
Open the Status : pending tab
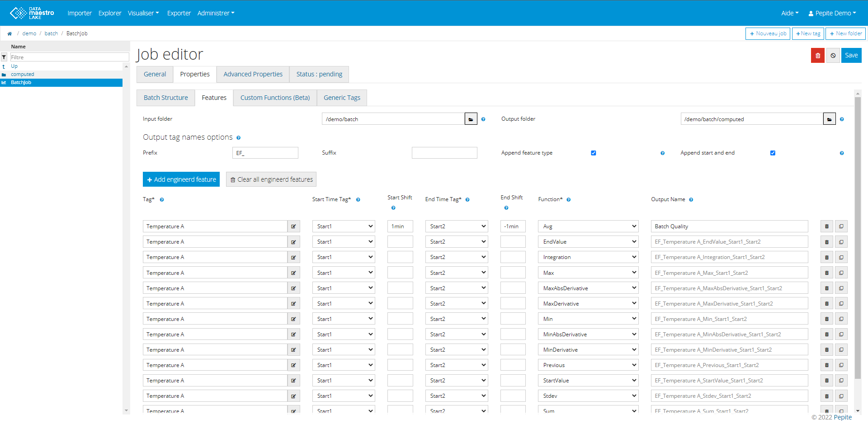319,75
